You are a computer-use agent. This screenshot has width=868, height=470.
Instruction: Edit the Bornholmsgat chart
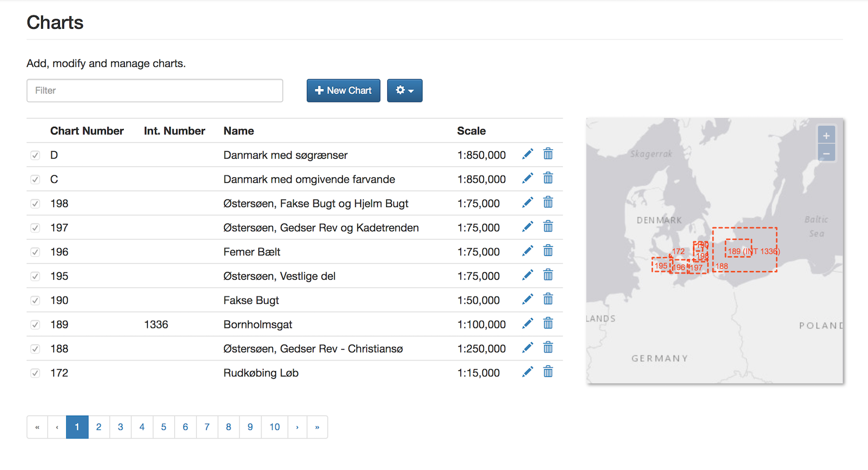click(527, 324)
